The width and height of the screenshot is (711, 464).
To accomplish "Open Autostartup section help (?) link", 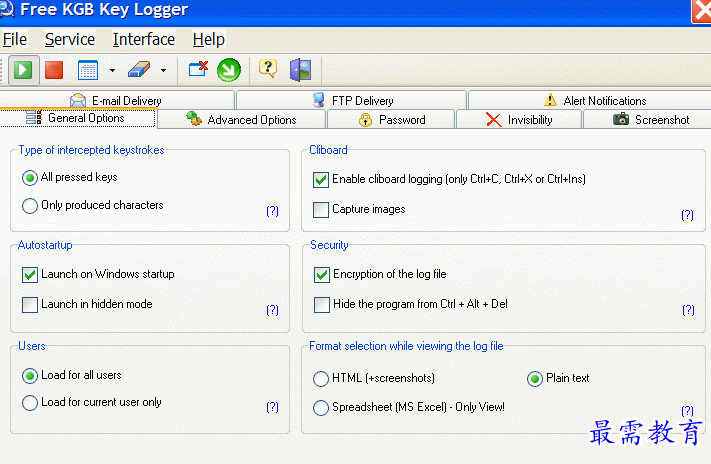I will (x=272, y=310).
